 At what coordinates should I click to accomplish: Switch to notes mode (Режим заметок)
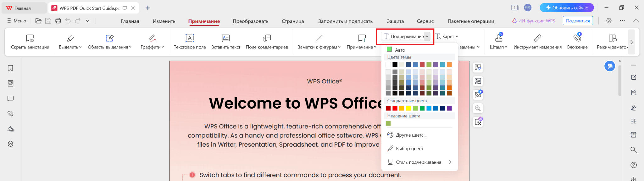pyautogui.click(x=612, y=42)
